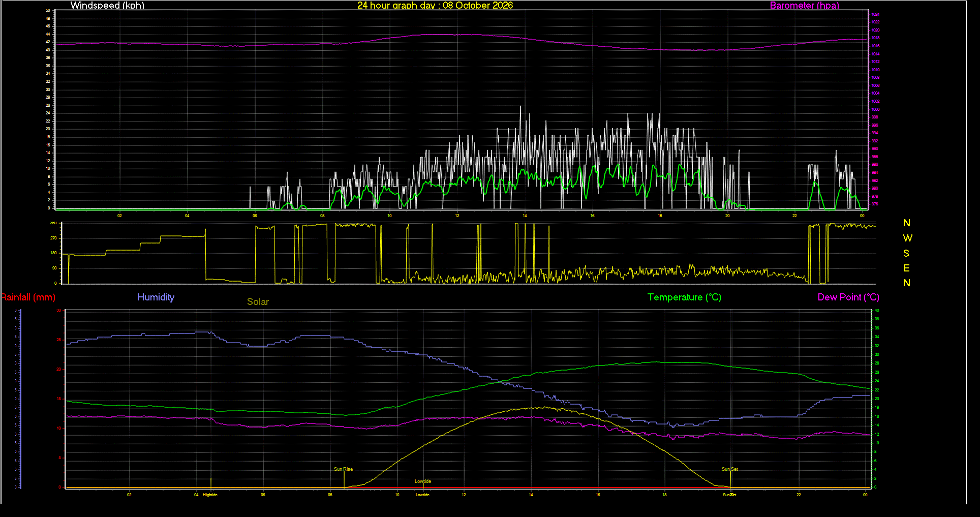Click the '14' hour label on temperature chart
This screenshot has width=980, height=517.
[531, 495]
